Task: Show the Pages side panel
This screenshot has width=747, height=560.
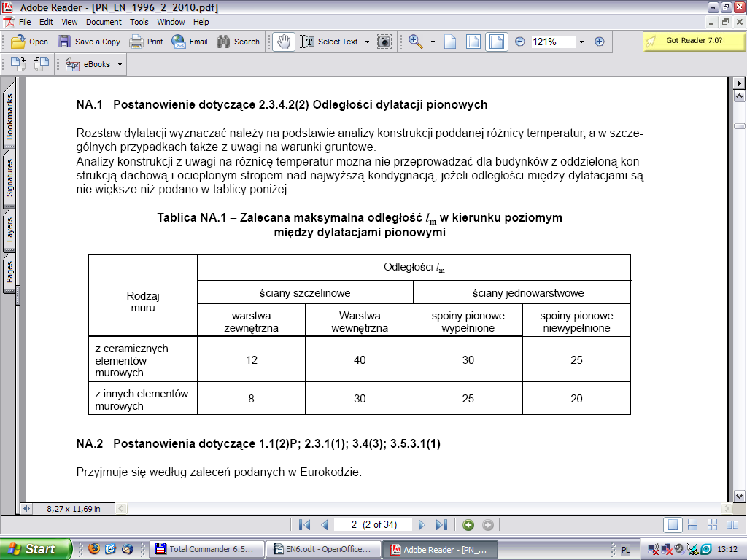Action: pos(9,272)
